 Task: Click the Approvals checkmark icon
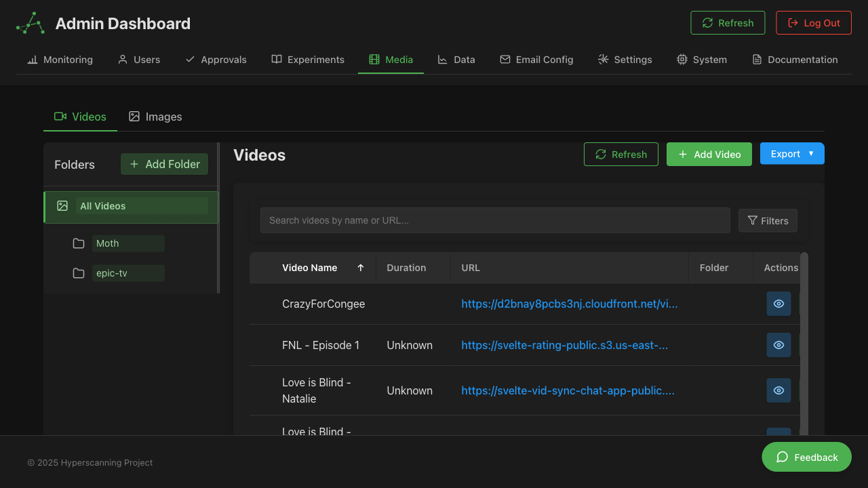(191, 60)
